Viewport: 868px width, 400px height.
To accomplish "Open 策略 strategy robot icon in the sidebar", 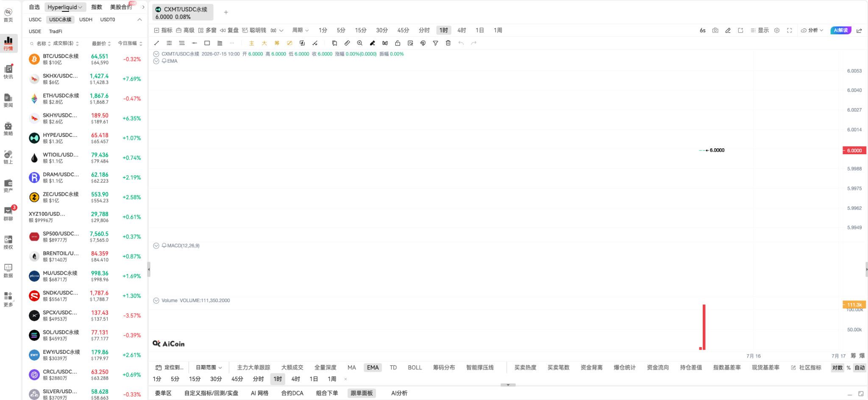I will 8,128.
